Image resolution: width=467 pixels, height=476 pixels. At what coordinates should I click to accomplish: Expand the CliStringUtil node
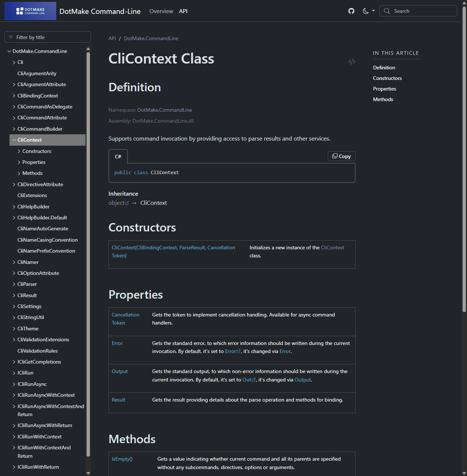click(x=14, y=318)
